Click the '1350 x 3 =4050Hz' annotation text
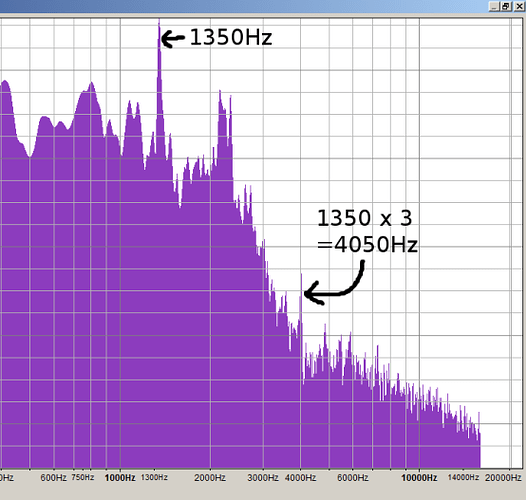 (x=367, y=231)
